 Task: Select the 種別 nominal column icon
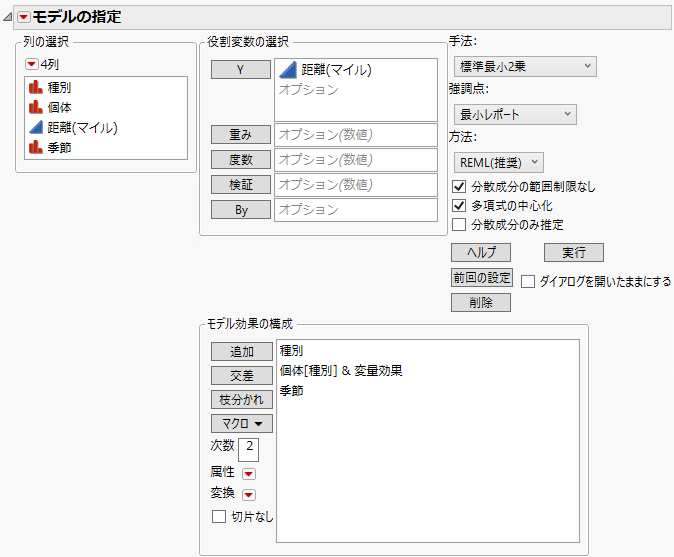coord(37,88)
